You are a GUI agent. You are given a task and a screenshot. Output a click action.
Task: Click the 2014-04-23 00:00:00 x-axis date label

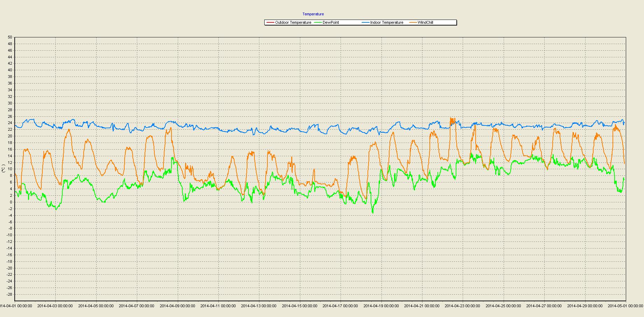click(462, 306)
